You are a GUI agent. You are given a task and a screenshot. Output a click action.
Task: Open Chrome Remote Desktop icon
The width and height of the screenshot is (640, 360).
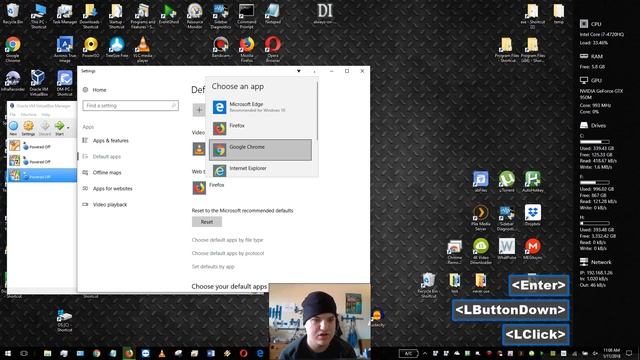click(454, 251)
